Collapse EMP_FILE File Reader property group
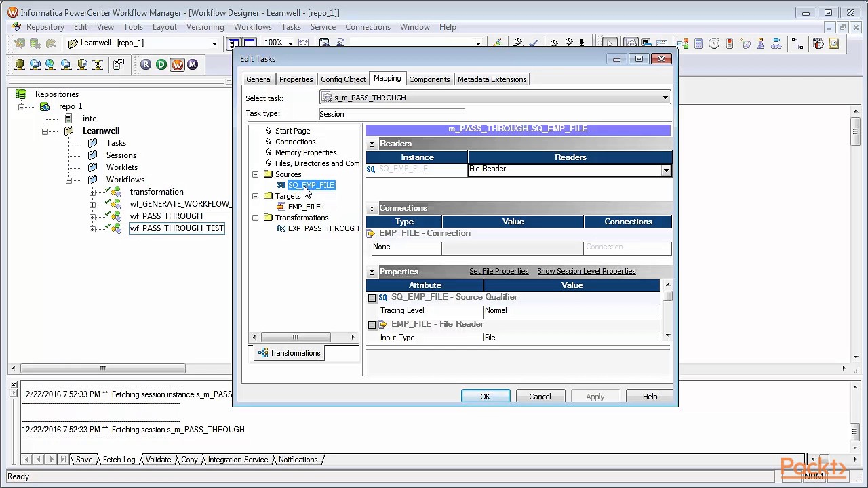This screenshot has width=868, height=488. 372,325
